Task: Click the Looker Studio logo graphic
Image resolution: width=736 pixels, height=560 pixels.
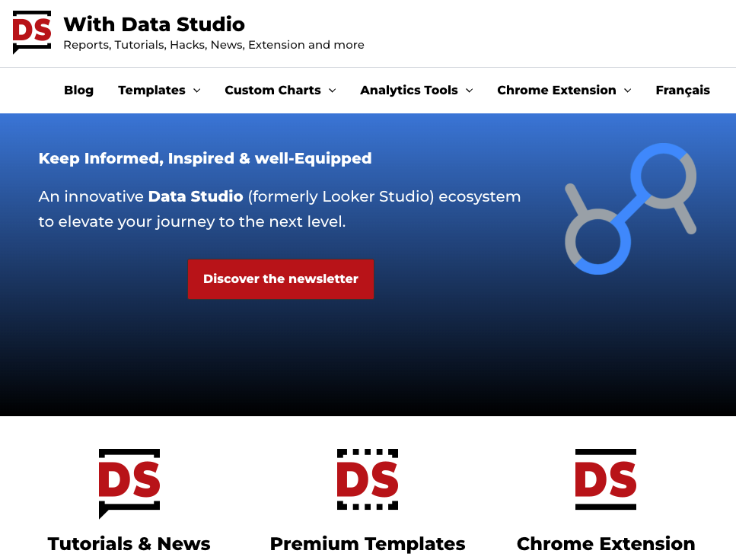Action: tap(630, 209)
